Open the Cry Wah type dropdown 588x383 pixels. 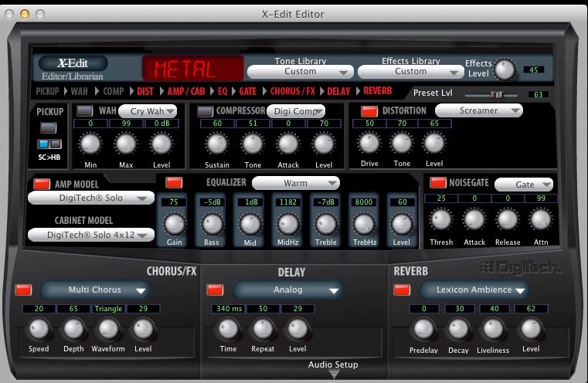tap(148, 111)
